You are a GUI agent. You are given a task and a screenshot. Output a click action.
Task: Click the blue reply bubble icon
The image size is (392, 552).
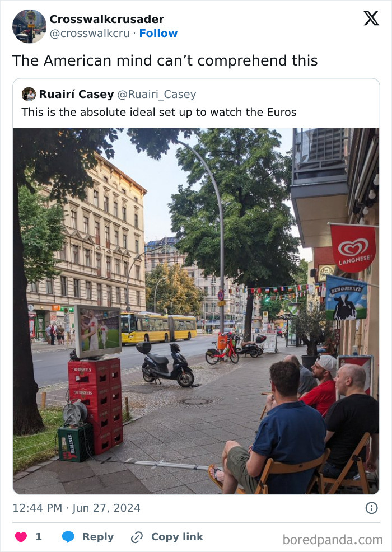(x=68, y=537)
